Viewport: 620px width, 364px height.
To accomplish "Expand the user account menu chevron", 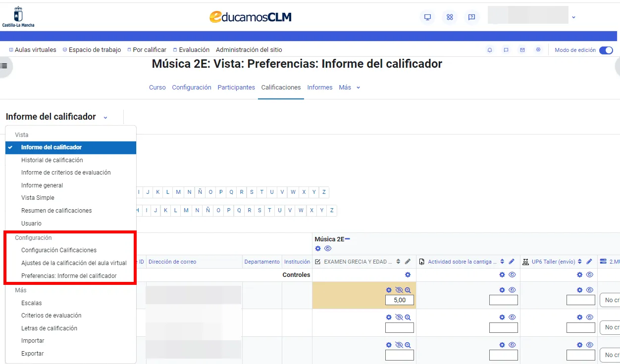I will (x=573, y=17).
